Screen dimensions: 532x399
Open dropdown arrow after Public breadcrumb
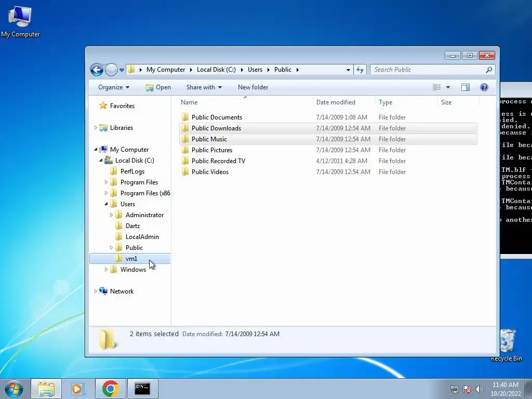click(297, 70)
